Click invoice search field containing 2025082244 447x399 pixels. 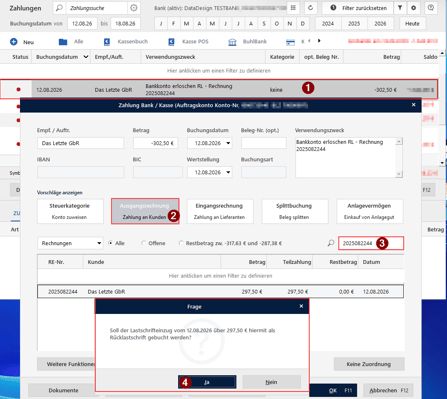(371, 243)
